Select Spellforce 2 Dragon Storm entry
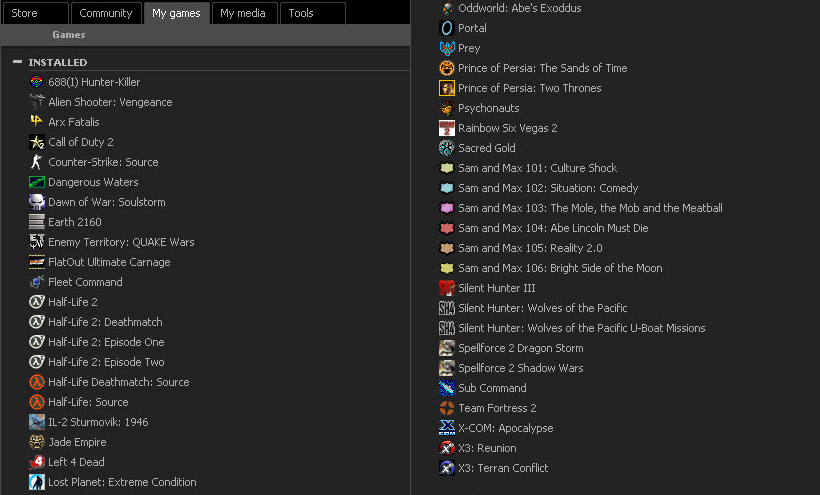 (521, 348)
